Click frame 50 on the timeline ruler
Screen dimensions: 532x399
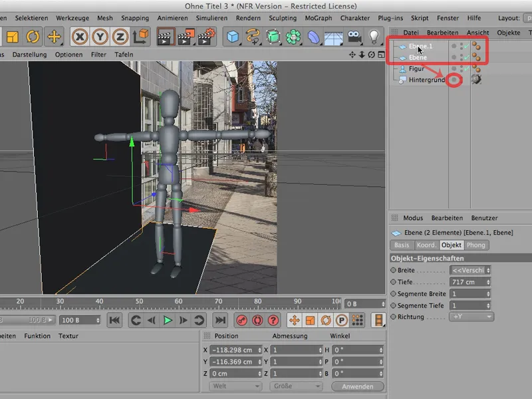140,301
